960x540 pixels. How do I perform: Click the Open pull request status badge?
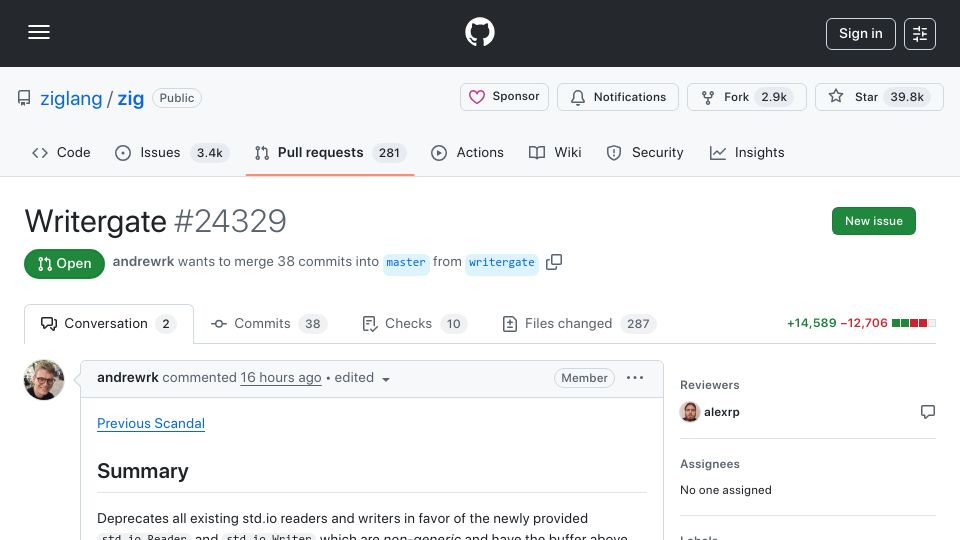(64, 264)
